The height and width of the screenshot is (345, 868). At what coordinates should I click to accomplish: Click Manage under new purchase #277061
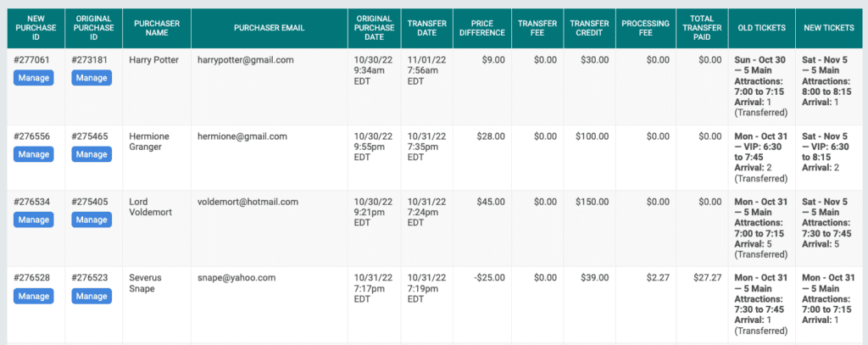click(34, 78)
